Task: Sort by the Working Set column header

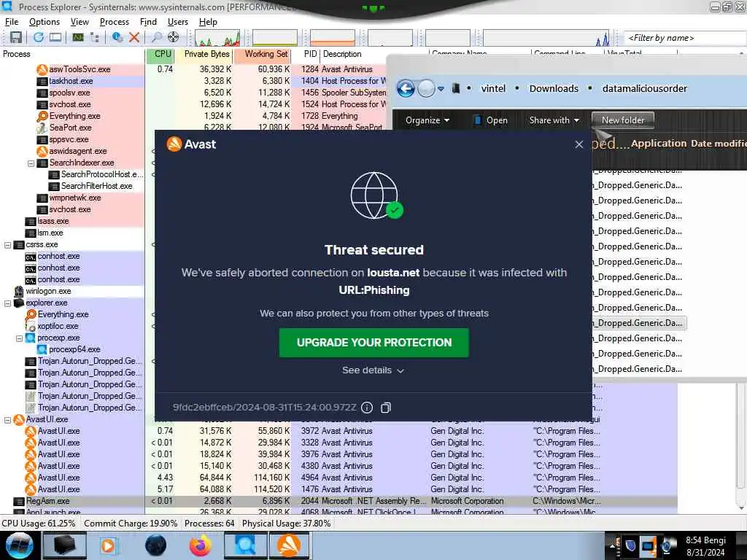Action: click(263, 54)
